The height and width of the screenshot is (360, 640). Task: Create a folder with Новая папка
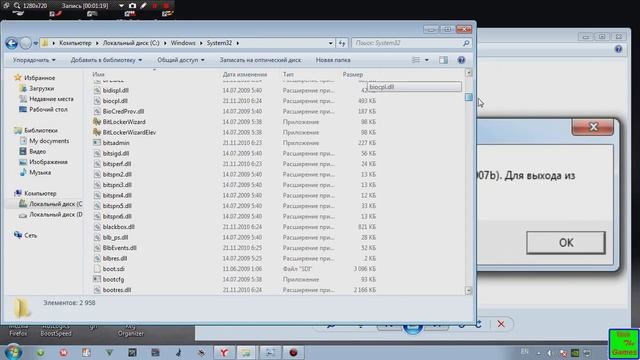[333, 60]
